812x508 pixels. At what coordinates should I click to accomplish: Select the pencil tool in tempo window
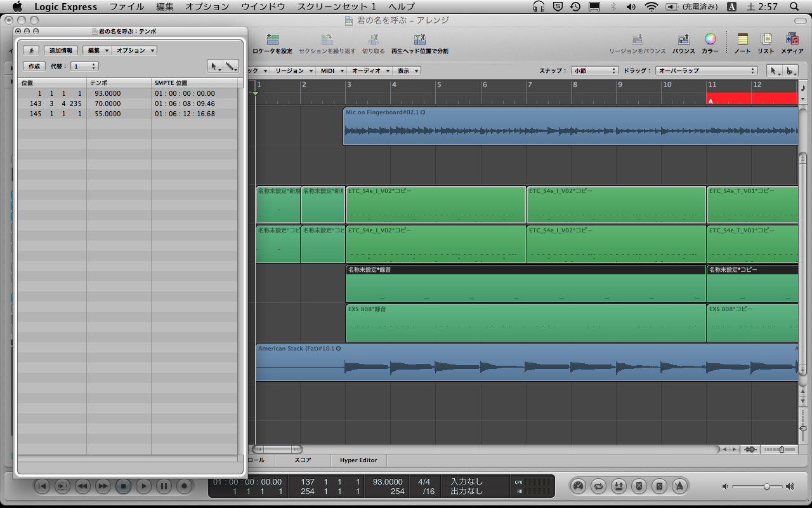point(232,66)
